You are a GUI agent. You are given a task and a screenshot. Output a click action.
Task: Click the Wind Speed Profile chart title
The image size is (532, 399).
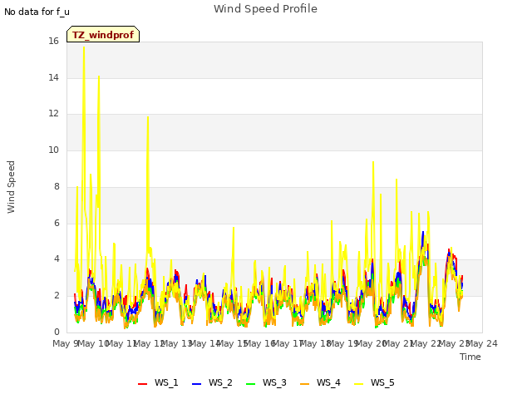click(x=266, y=9)
